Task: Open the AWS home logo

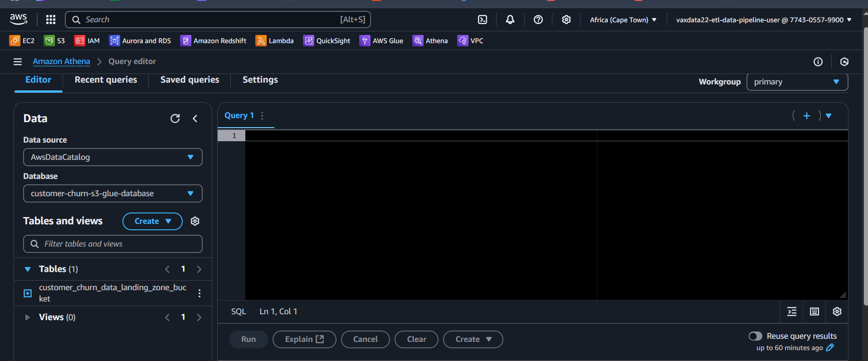Action: point(19,20)
